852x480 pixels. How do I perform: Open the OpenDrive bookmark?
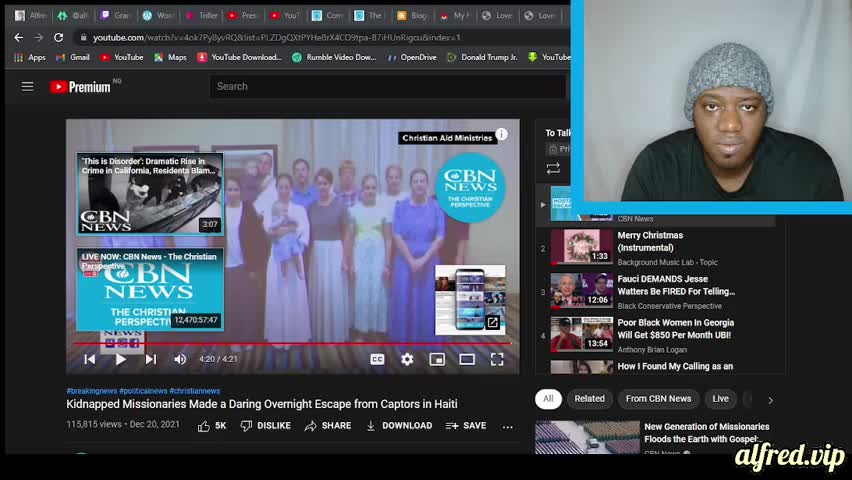click(412, 57)
